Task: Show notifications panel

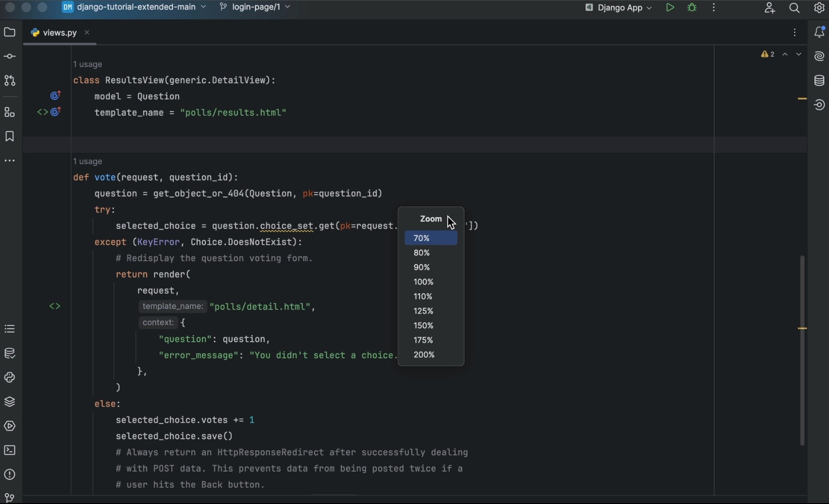Action: pyautogui.click(x=820, y=32)
